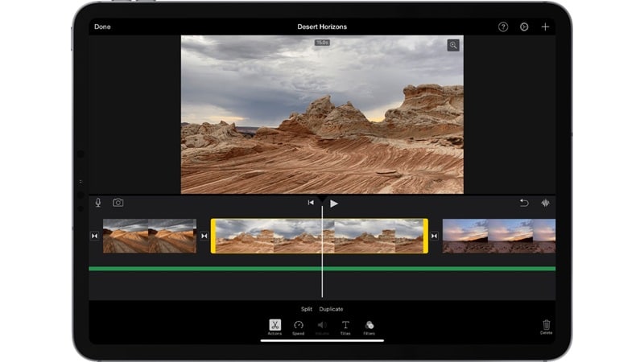Open the Filters tab
This screenshot has height=362, width=644.
point(369,327)
